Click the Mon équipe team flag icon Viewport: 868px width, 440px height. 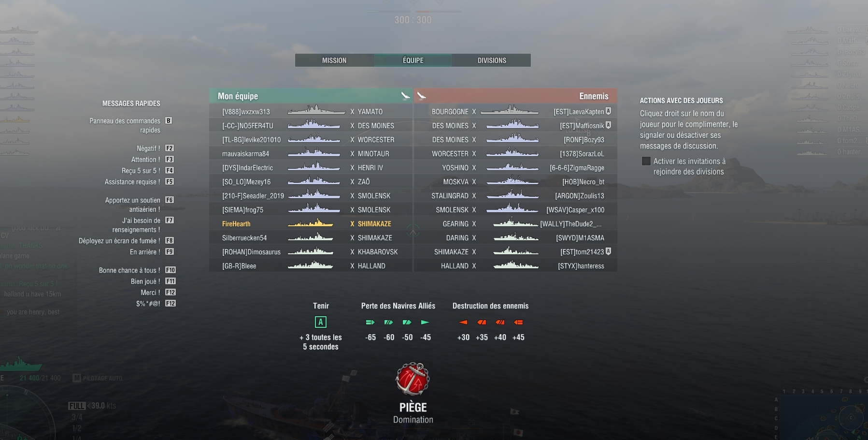coord(405,96)
